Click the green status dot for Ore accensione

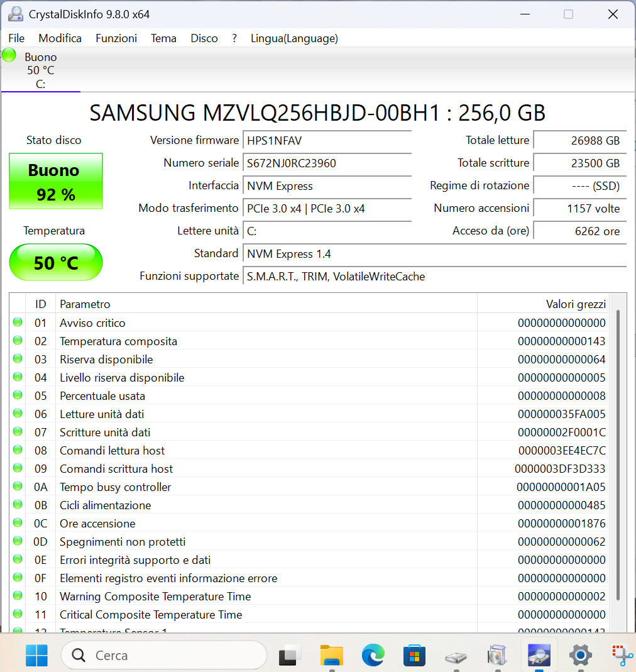pyautogui.click(x=18, y=522)
